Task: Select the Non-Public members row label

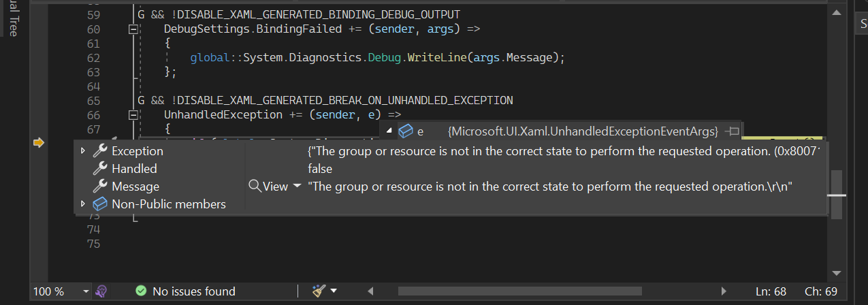Action: pos(169,204)
